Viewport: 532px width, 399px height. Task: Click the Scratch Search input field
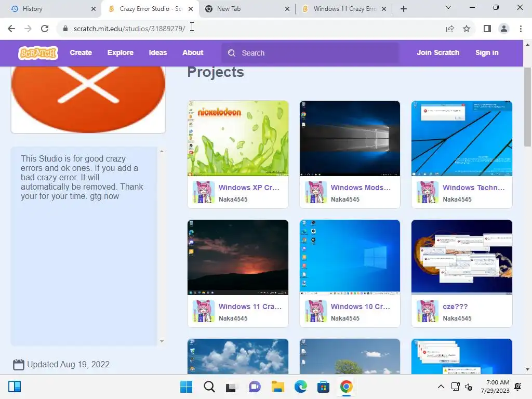pos(310,53)
